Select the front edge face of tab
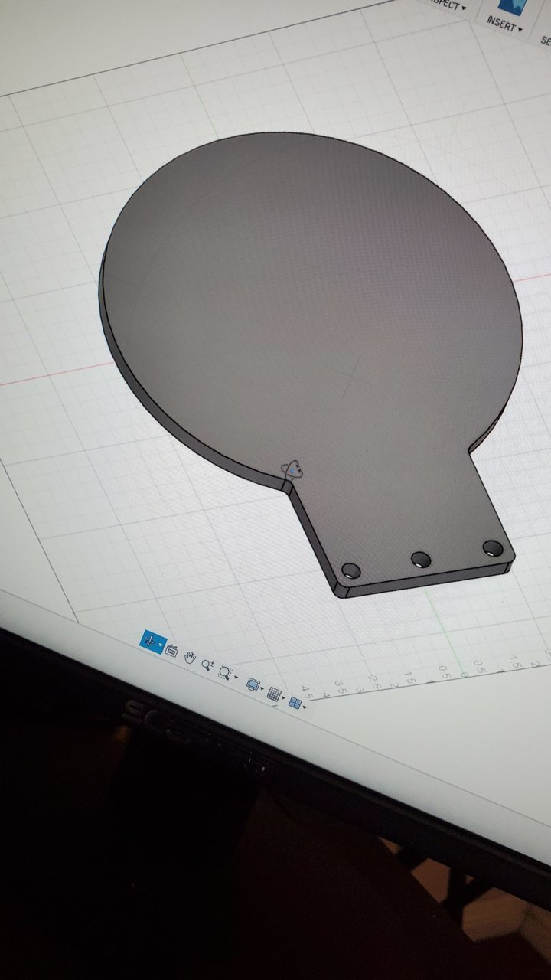Screen dimensions: 551x980 (x=429, y=579)
